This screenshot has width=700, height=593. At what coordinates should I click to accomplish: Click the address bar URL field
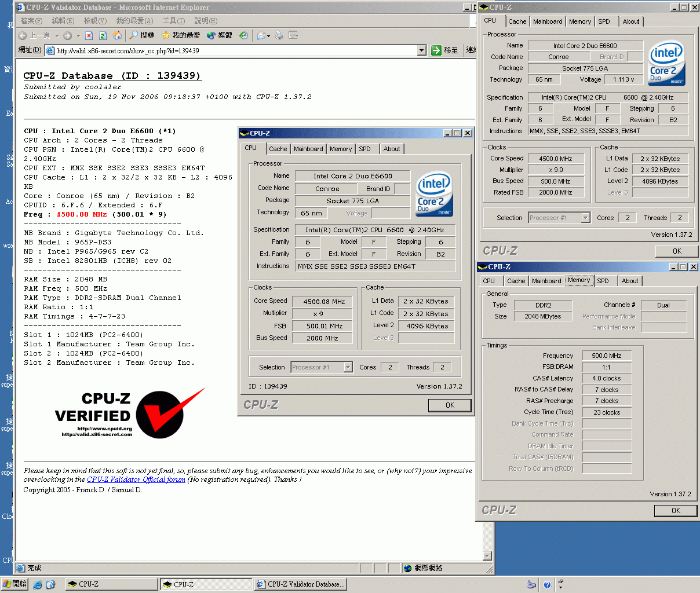point(236,50)
